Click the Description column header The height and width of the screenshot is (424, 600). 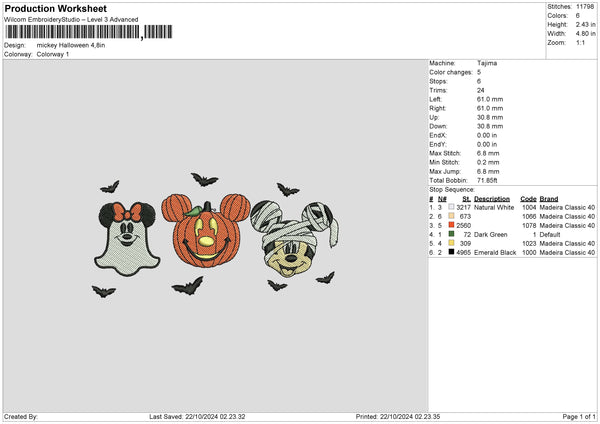tap(492, 199)
